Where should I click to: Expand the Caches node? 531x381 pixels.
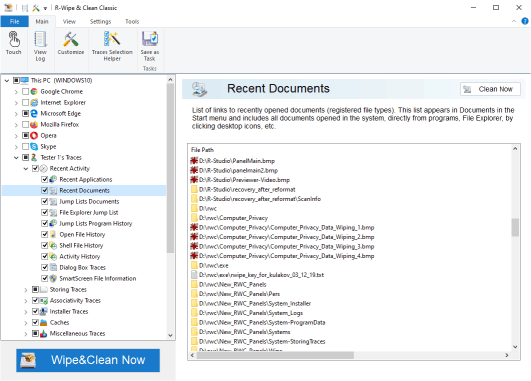tap(26, 323)
